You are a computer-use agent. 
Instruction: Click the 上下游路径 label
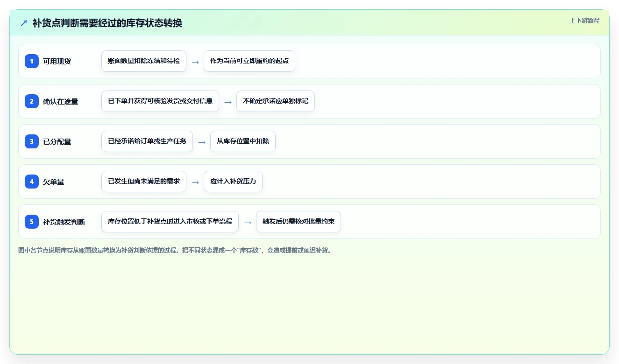[x=584, y=21]
